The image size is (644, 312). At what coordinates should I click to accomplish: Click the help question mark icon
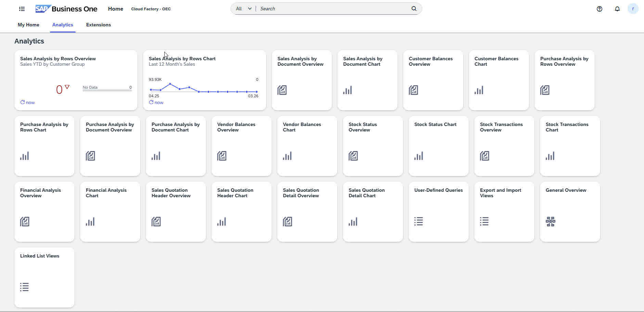point(599,9)
